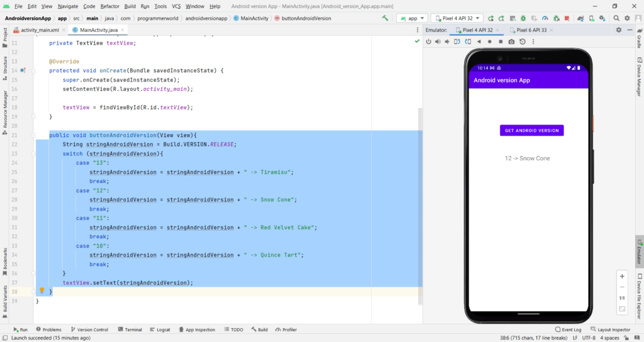The width and height of the screenshot is (644, 342).
Task: Click the red Stop app button
Action: pyautogui.click(x=567, y=18)
